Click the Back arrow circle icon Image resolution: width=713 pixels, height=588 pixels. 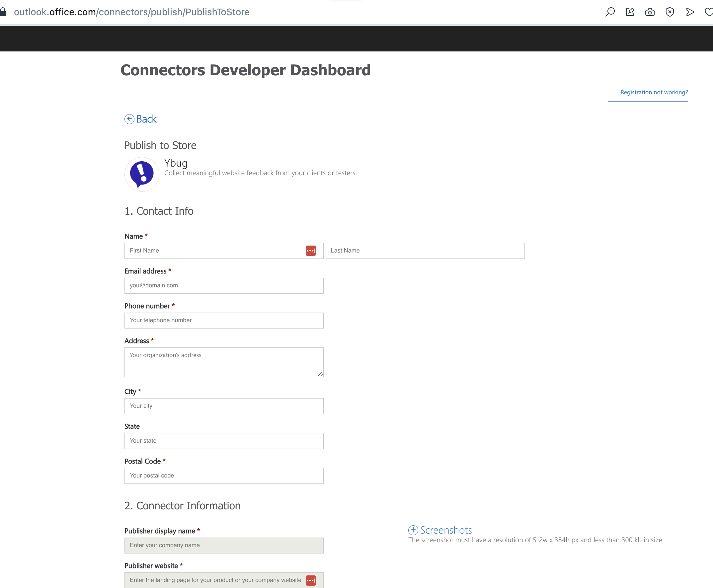coord(129,119)
